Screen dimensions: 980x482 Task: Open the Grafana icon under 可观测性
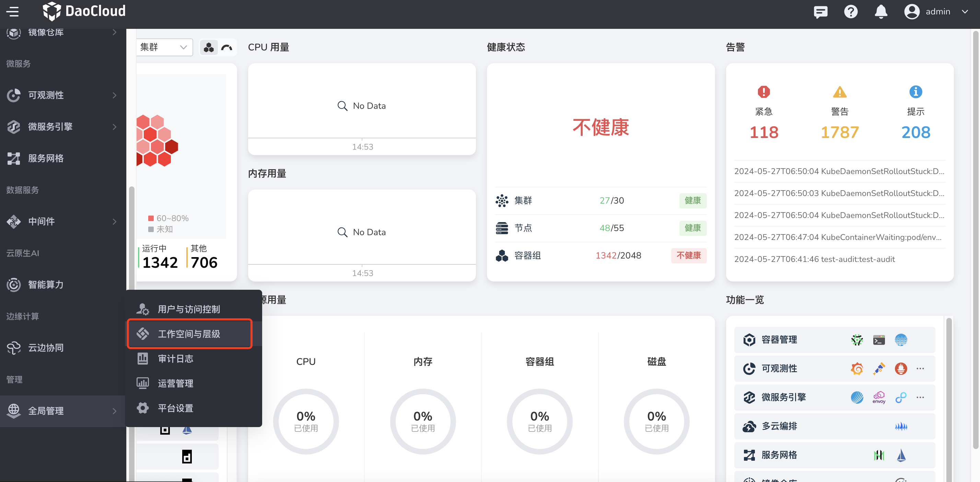click(857, 369)
